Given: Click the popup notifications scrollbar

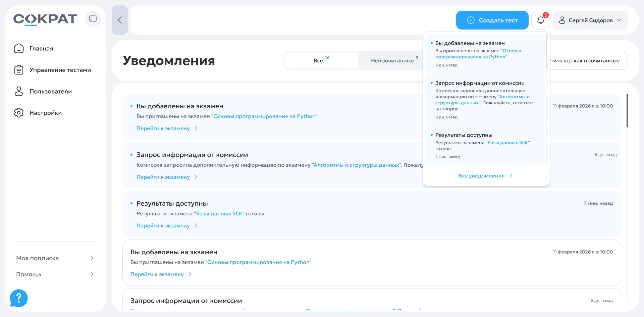Looking at the screenshot, I should [x=547, y=51].
